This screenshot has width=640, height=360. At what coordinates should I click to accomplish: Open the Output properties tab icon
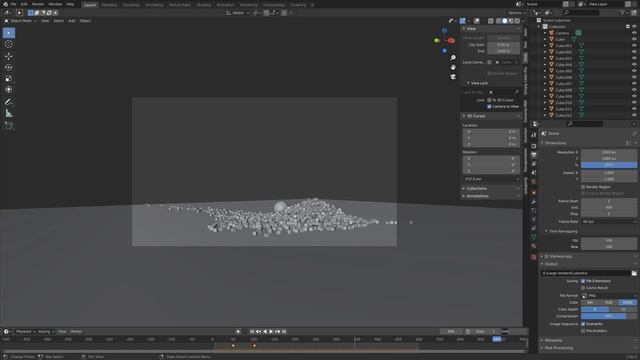[x=534, y=155]
